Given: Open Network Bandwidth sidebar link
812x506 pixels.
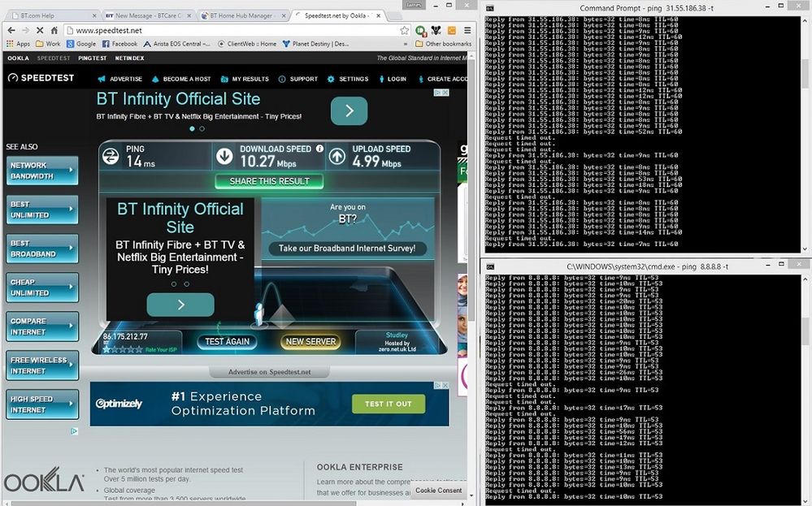Looking at the screenshot, I should click(x=42, y=171).
